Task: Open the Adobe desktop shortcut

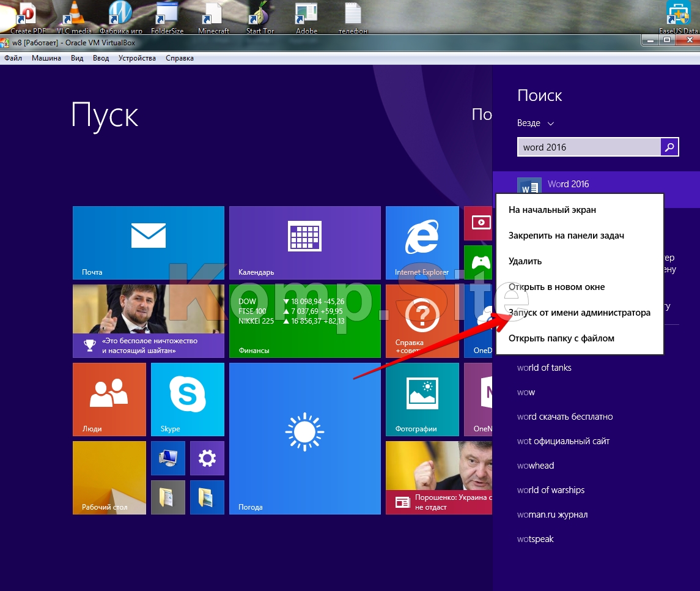Action: (x=306, y=17)
